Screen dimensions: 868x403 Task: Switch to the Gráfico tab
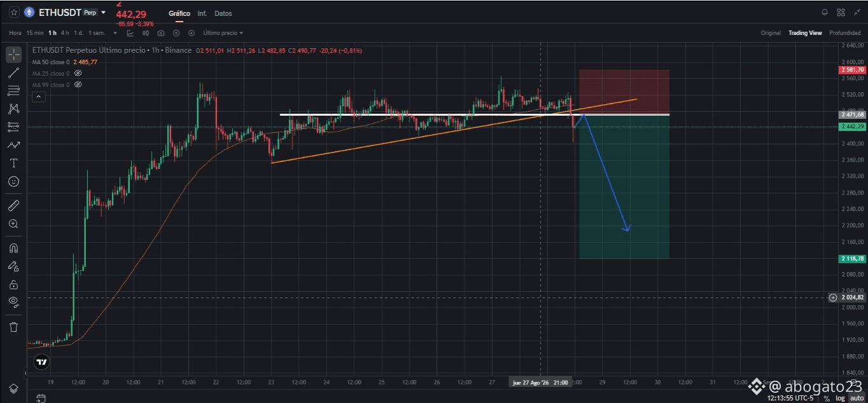(x=179, y=13)
